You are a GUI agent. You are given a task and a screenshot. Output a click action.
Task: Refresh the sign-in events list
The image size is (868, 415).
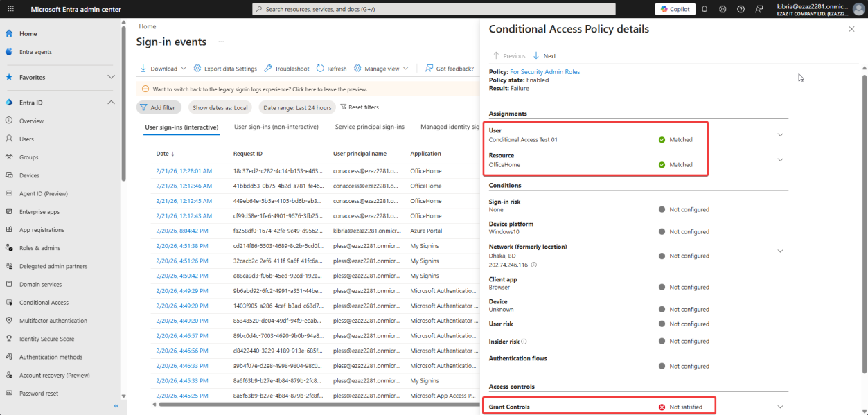click(x=331, y=69)
